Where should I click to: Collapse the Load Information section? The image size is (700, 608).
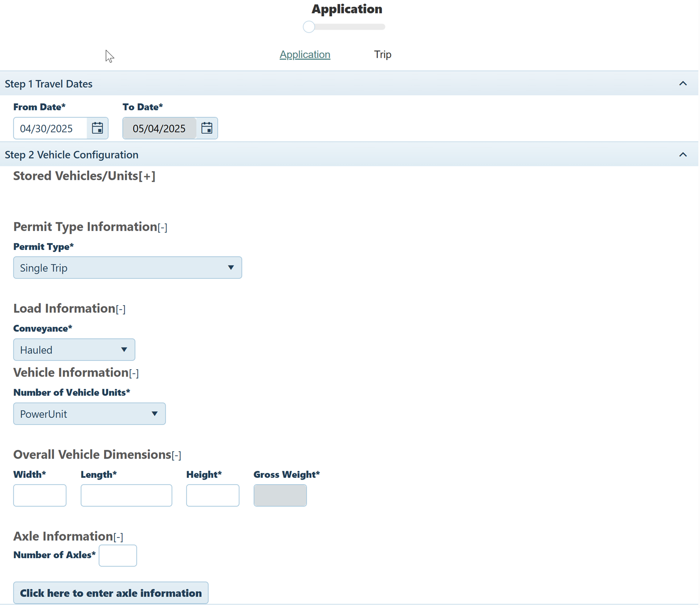click(121, 309)
